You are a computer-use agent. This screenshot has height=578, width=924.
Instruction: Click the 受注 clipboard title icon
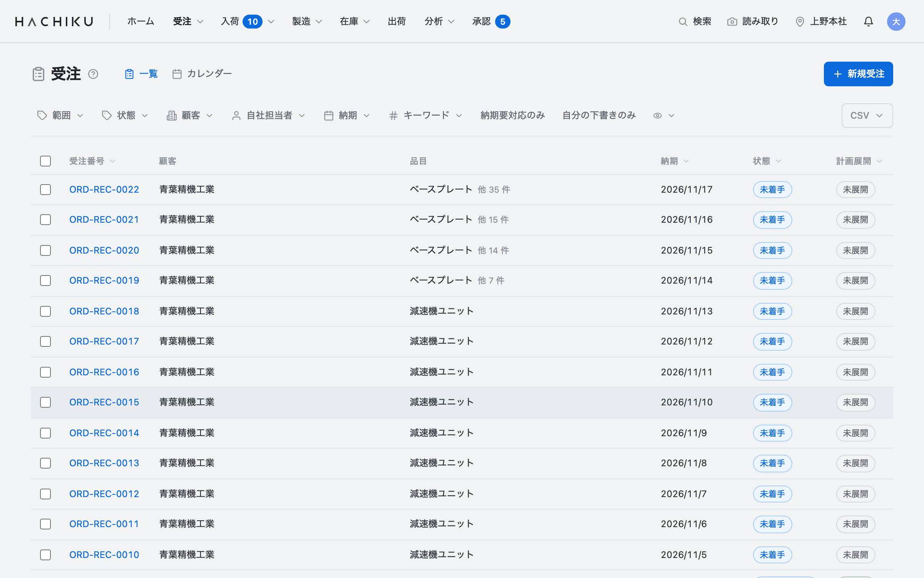[x=38, y=74]
